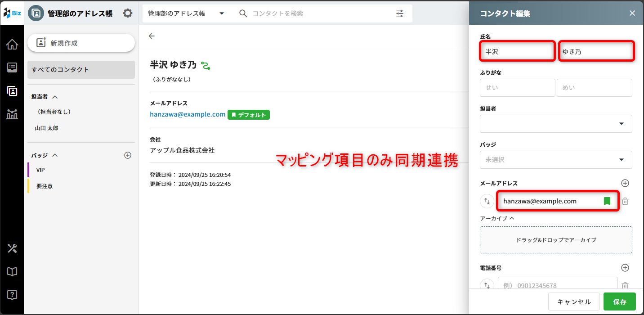The width and height of the screenshot is (644, 315).
Task: Click the 保存 button
Action: coord(619,302)
